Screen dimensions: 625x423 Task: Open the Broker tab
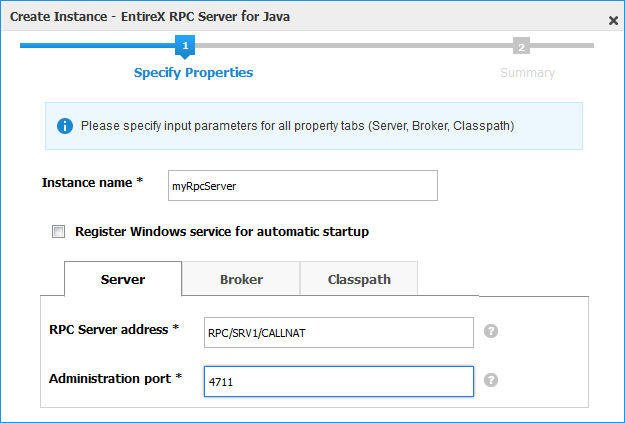pos(241,279)
